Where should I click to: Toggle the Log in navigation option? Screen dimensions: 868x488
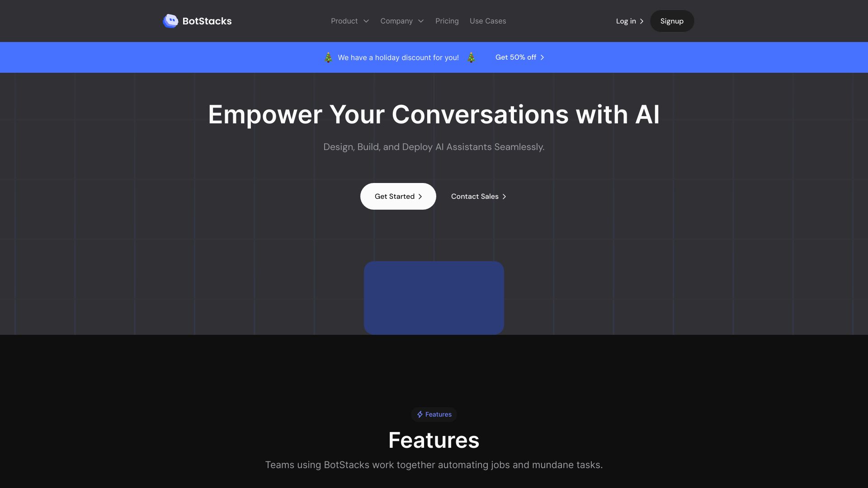(630, 21)
